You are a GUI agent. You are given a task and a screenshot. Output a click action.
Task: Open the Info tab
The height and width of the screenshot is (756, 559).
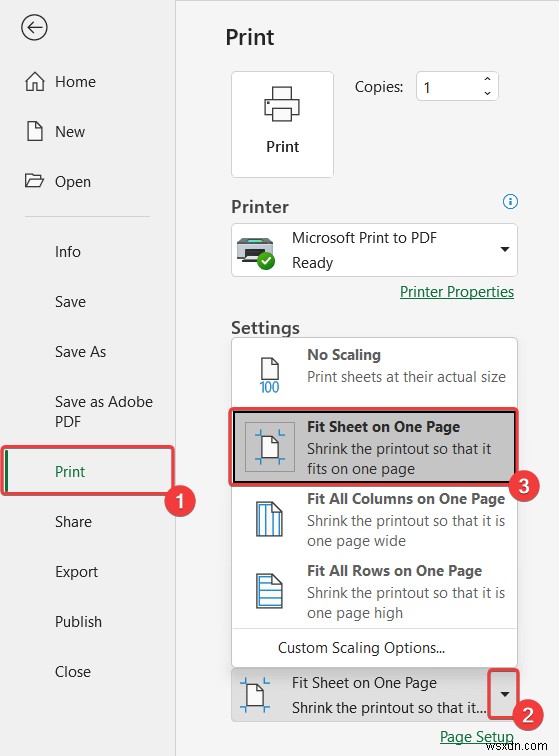coord(68,251)
